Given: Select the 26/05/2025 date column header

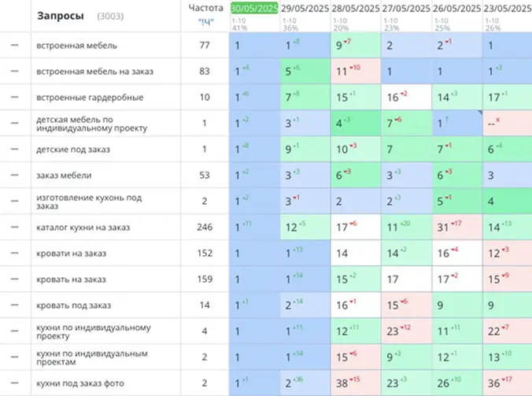Looking at the screenshot, I should click(456, 9).
